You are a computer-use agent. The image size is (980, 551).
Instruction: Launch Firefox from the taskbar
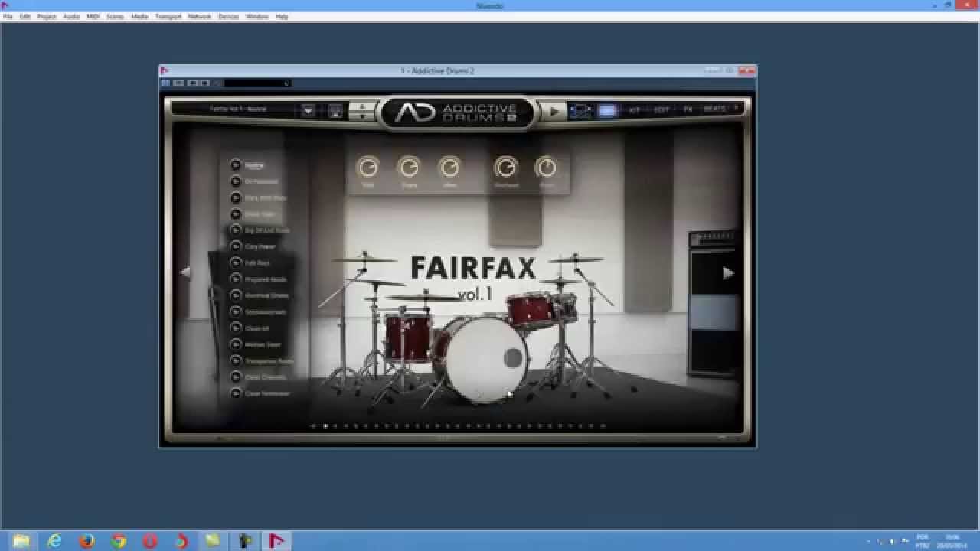(87, 541)
